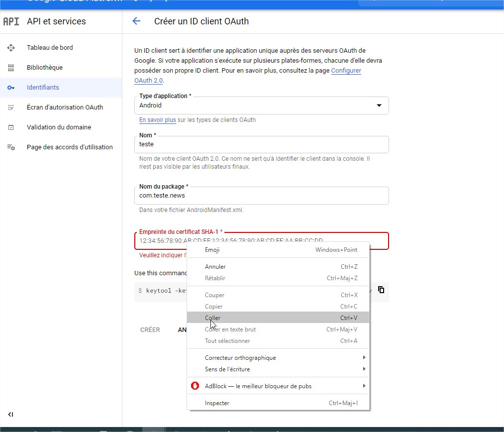Click the Tableau de bord icon
The image size is (504, 432).
coord(11,48)
